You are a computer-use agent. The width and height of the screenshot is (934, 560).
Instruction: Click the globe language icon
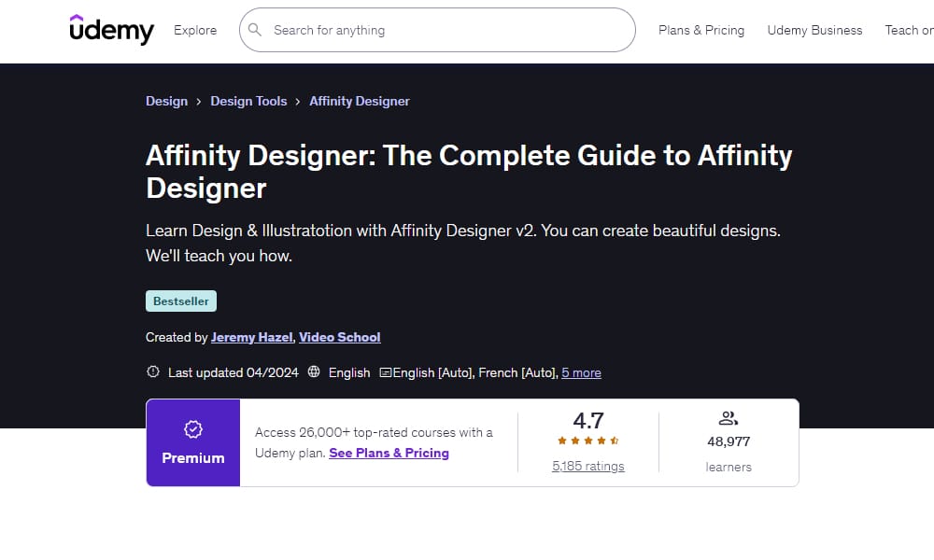(314, 371)
